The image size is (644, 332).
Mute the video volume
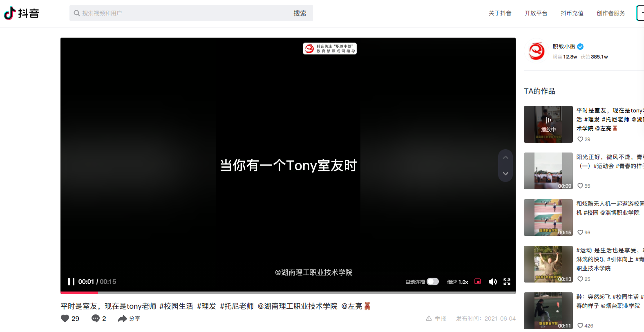[x=492, y=282]
